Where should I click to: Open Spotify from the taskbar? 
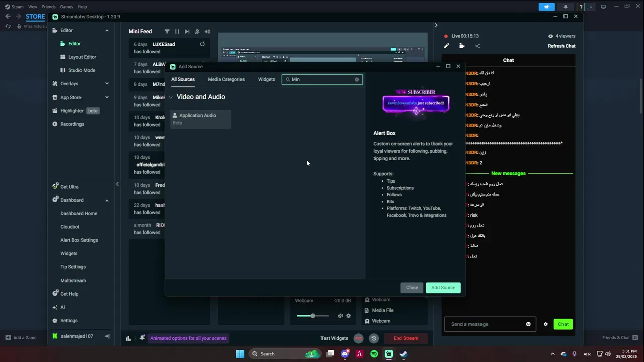pos(374,354)
